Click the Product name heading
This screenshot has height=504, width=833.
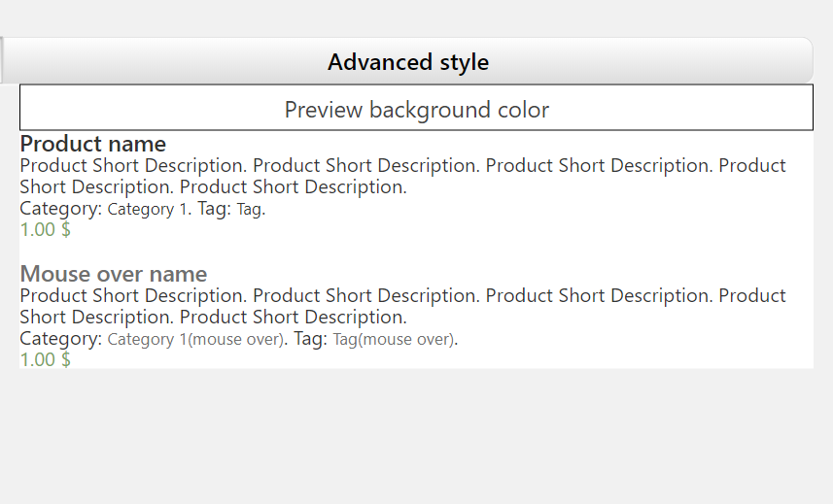tap(93, 144)
